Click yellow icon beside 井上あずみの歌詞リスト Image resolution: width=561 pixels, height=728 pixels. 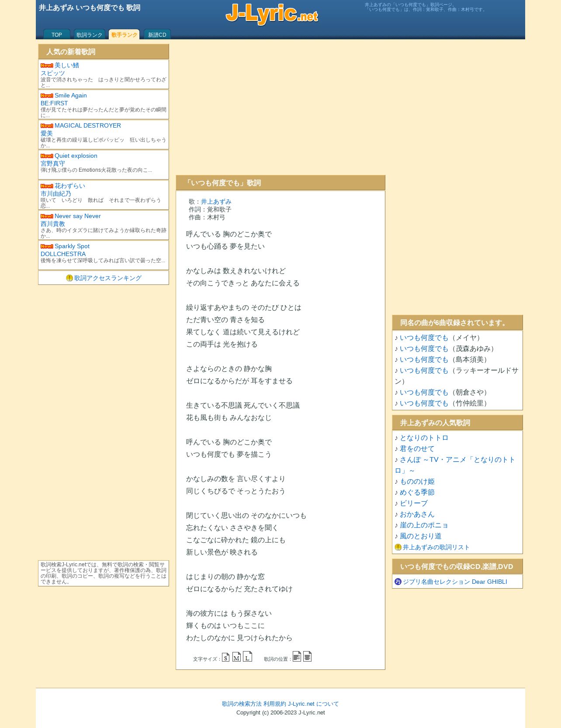click(x=398, y=547)
